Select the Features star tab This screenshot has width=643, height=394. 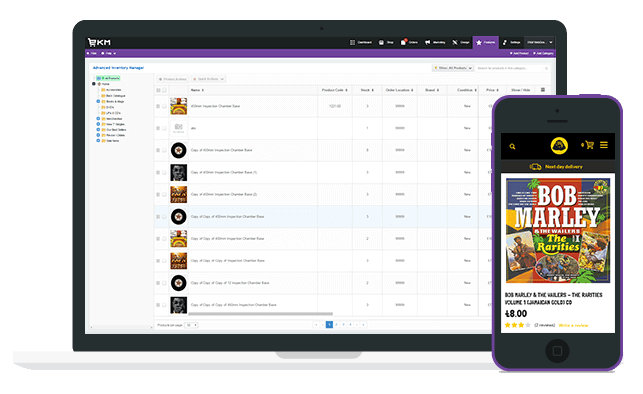486,42
